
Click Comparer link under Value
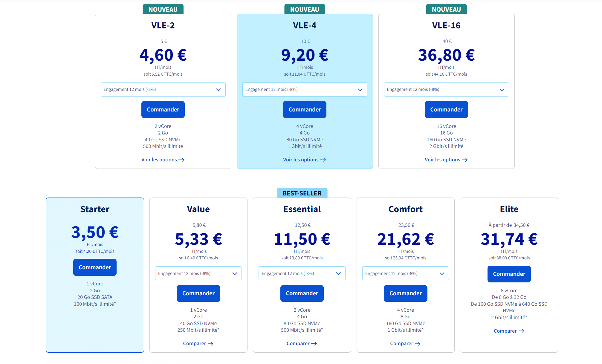pos(198,343)
